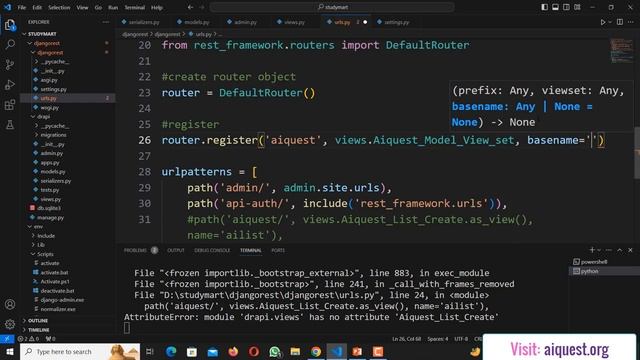Switch to serializers.py editor tab
640x360 pixels.
click(144, 22)
